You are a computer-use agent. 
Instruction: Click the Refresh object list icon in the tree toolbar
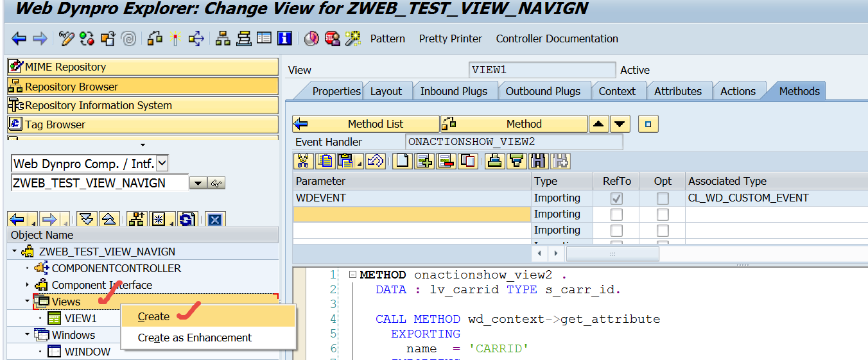pos(187,219)
